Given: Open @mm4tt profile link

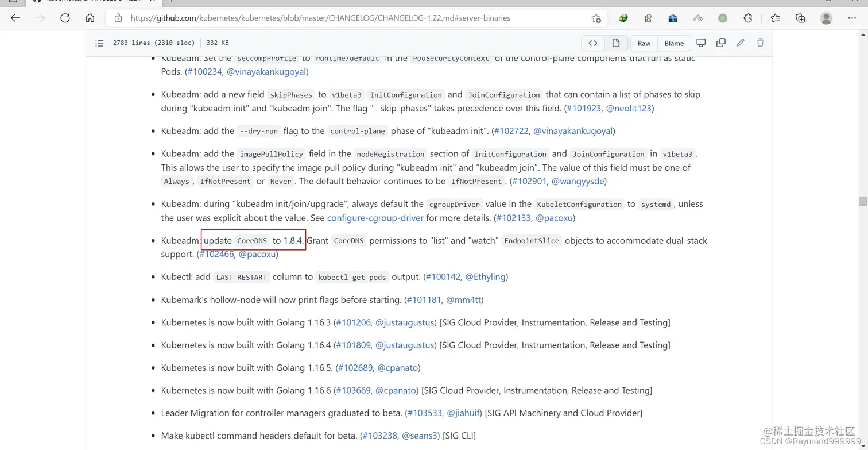Looking at the screenshot, I should (x=463, y=300).
